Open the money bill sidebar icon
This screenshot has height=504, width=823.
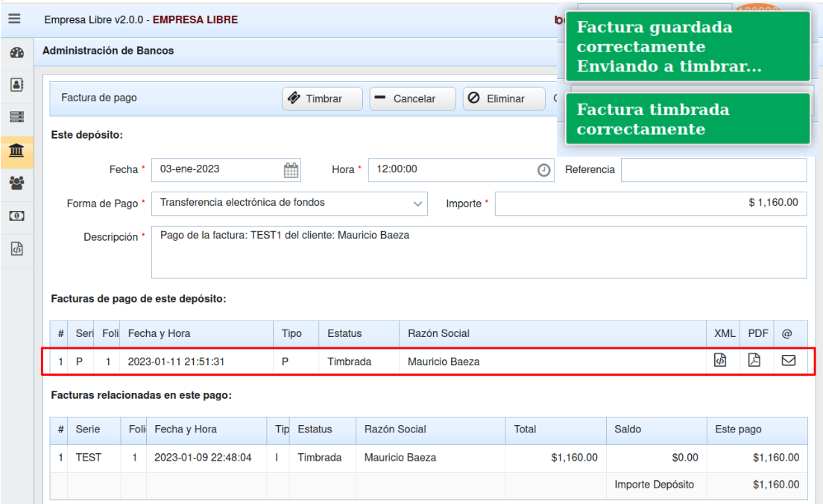pyautogui.click(x=16, y=216)
